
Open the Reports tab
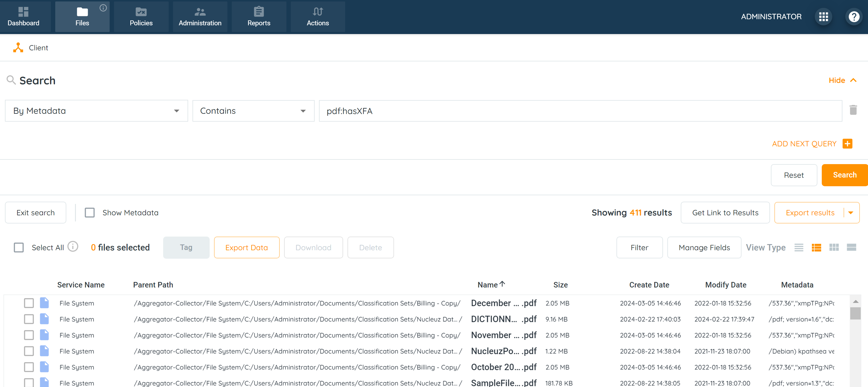(x=259, y=17)
